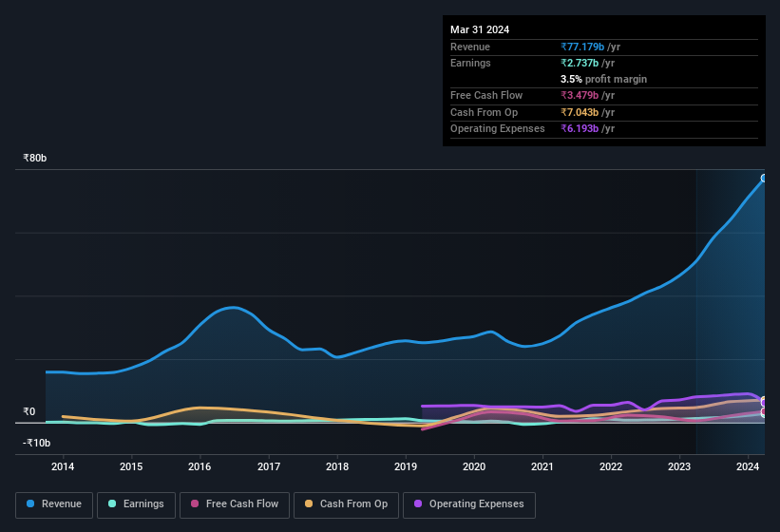
Task: Click the Operating Expenses label in tooltip
Action: (498, 129)
